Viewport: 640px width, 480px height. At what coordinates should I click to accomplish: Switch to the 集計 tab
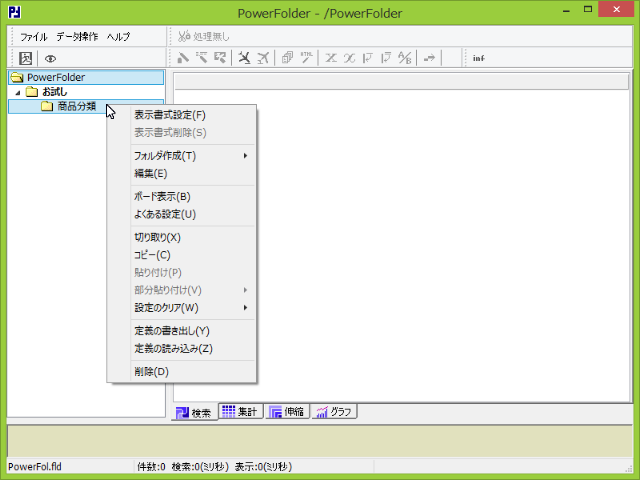[x=240, y=411]
